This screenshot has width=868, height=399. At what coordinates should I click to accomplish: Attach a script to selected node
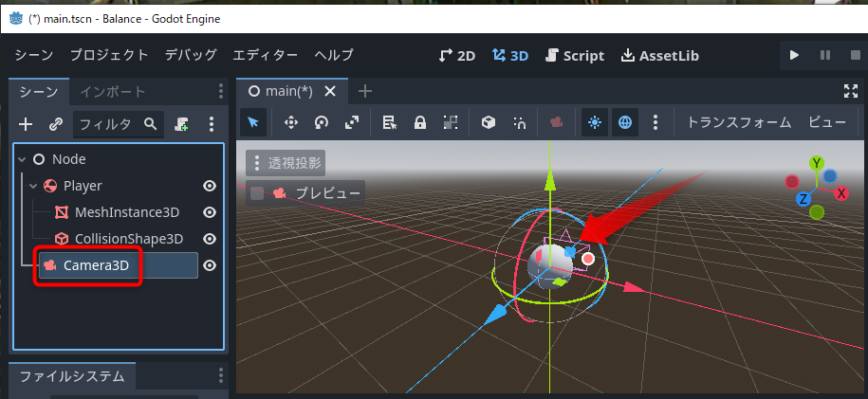181,124
